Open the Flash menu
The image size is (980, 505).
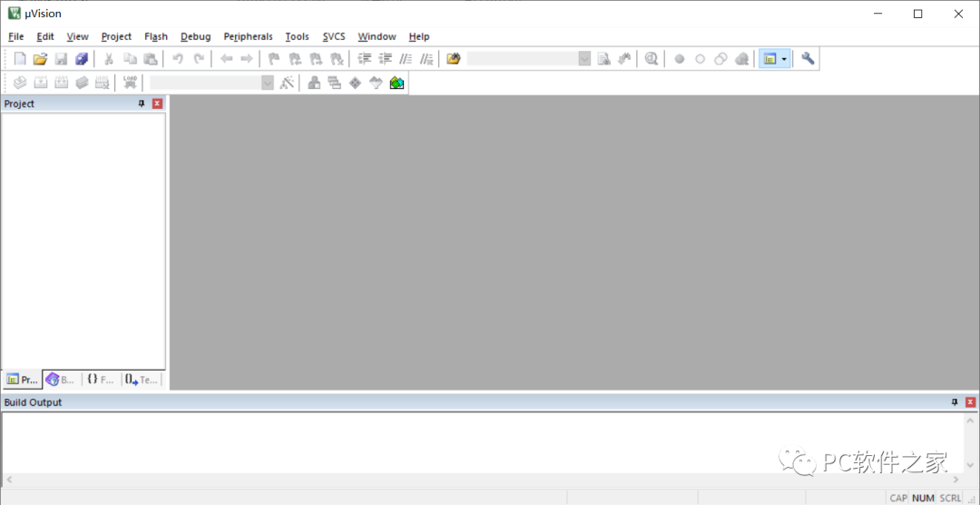tap(156, 36)
